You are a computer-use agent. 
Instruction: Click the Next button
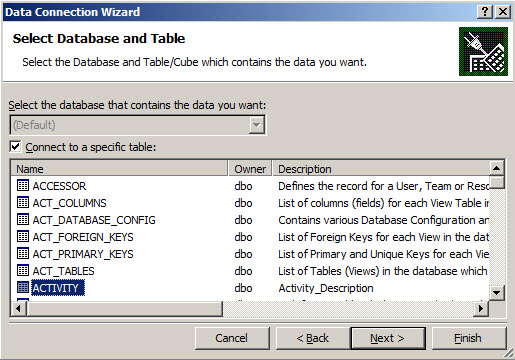(x=388, y=338)
